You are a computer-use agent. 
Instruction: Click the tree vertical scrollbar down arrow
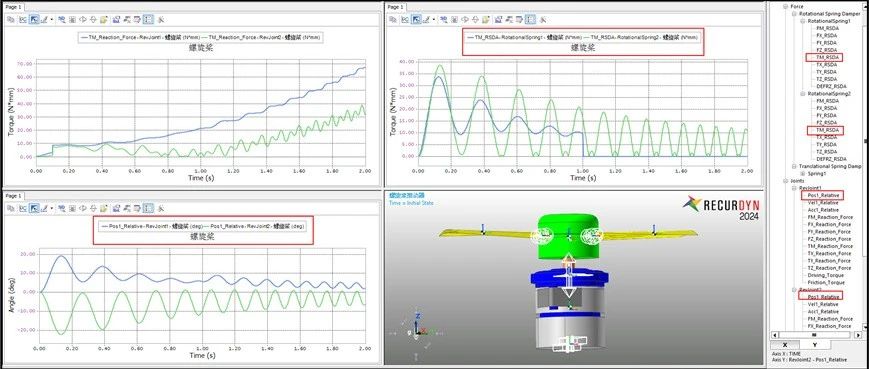(x=865, y=326)
